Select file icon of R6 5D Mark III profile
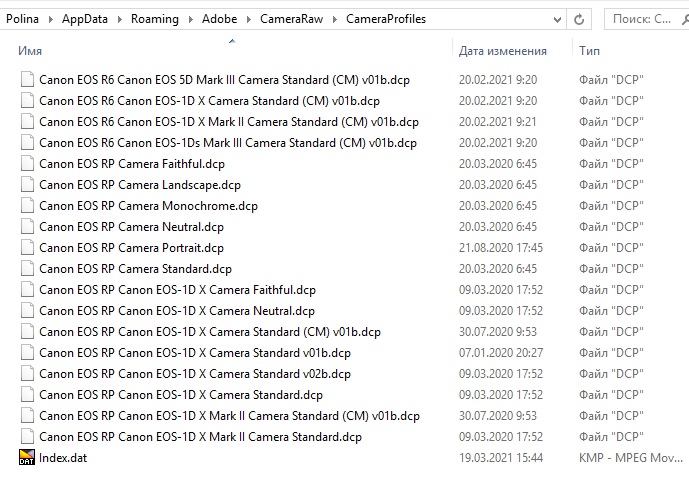The height and width of the screenshot is (478, 689). click(x=27, y=80)
